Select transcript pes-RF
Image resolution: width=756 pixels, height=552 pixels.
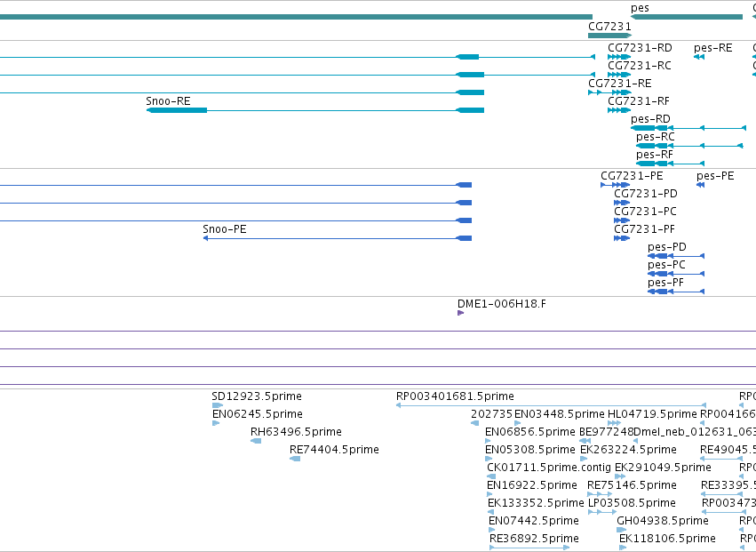coord(654,155)
